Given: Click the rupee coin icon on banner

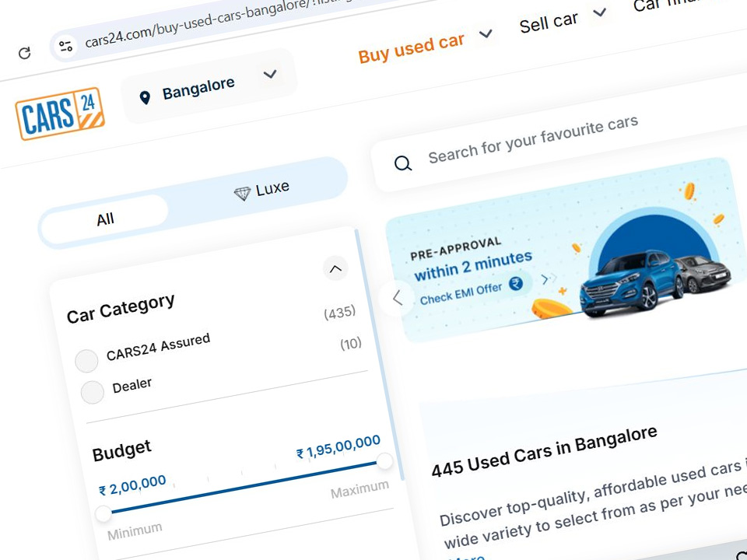Looking at the screenshot, I should [517, 285].
